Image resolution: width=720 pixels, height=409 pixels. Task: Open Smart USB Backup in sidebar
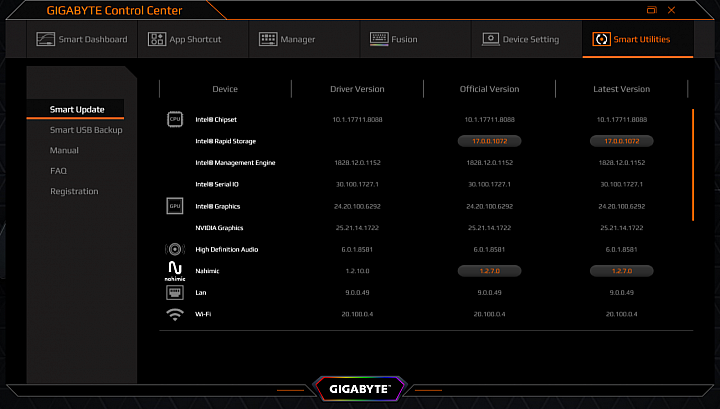tap(86, 130)
